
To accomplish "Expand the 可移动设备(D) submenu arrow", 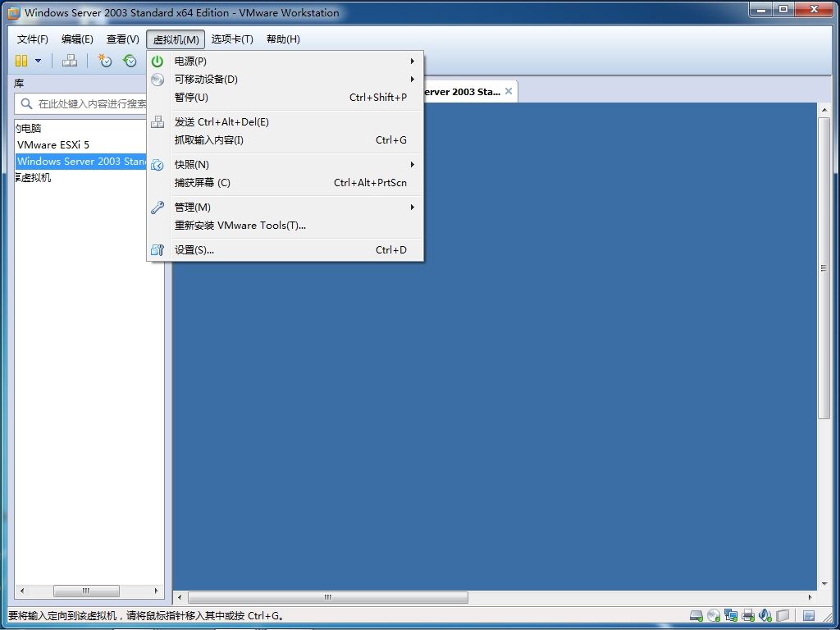I will [413, 80].
